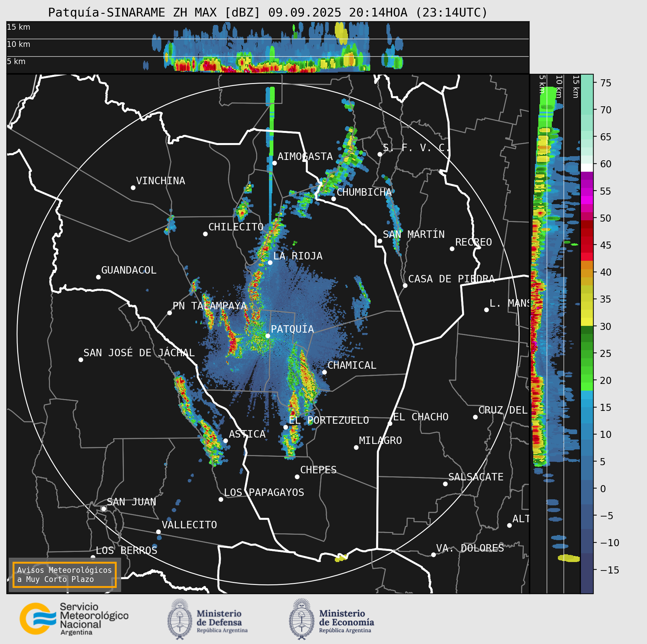The image size is (647, 644).
Task: Click the GUANDACOL label
Action: [129, 270]
